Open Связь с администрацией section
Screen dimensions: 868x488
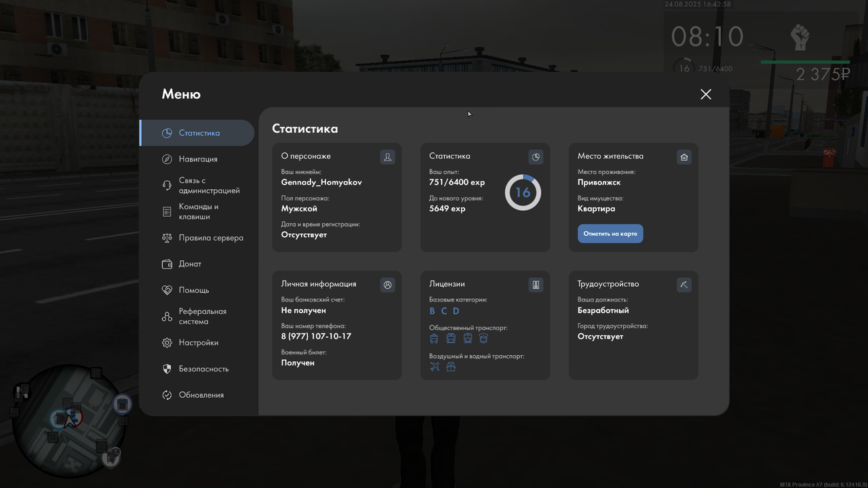[197, 186]
